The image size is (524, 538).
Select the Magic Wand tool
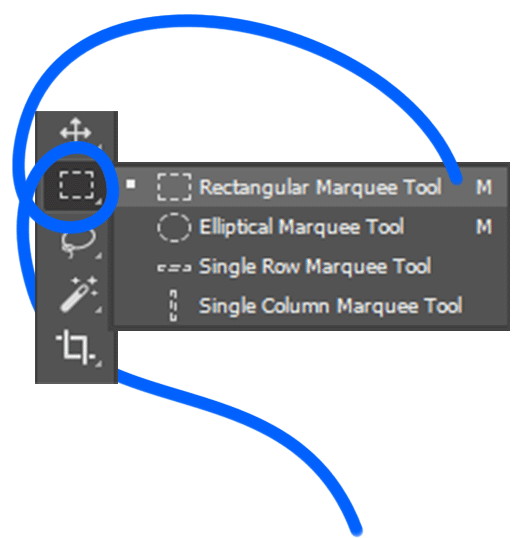click(x=79, y=294)
